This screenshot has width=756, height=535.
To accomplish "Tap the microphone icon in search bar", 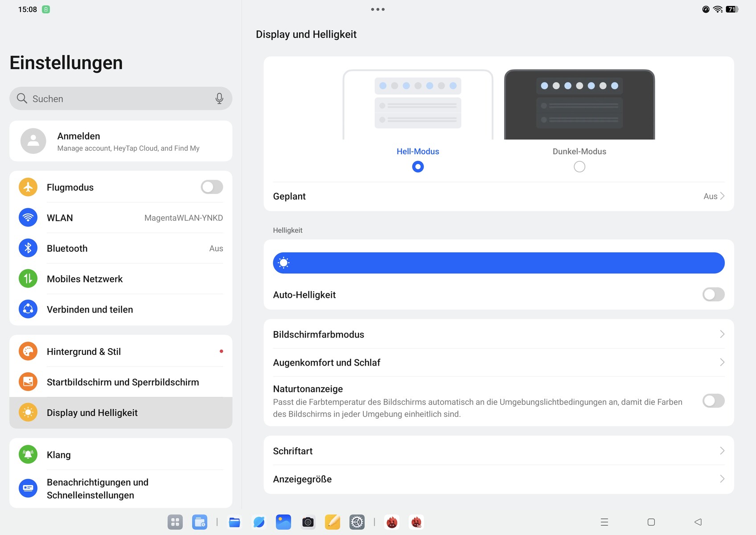I will pyautogui.click(x=219, y=99).
